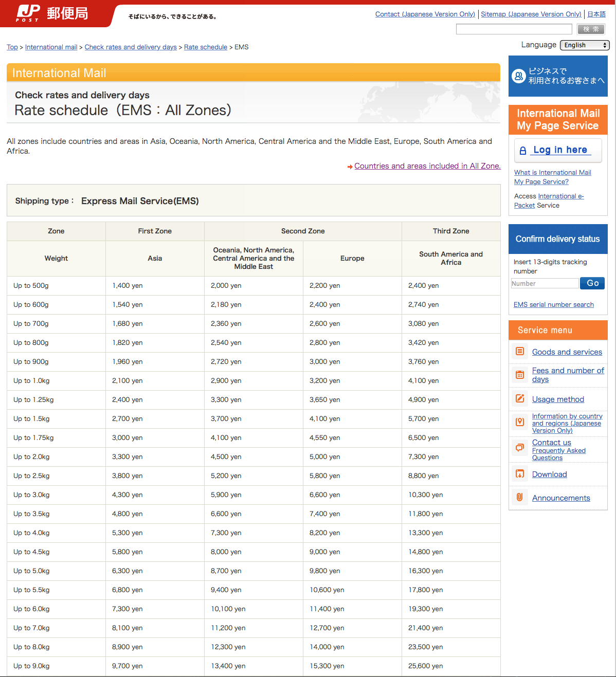Image resolution: width=616 pixels, height=677 pixels.
Task: Switch to 日本語 language link
Action: tap(596, 14)
